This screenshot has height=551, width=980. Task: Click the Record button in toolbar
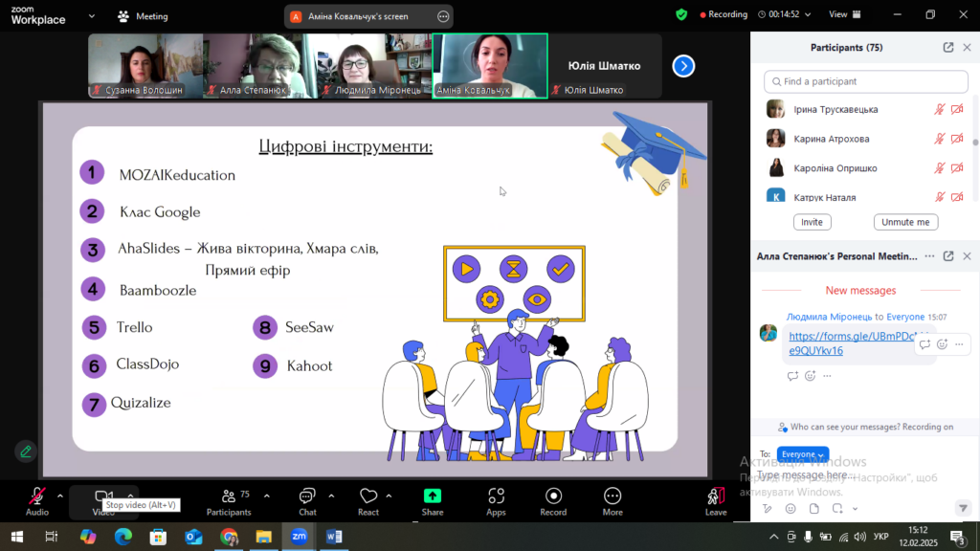pyautogui.click(x=553, y=499)
